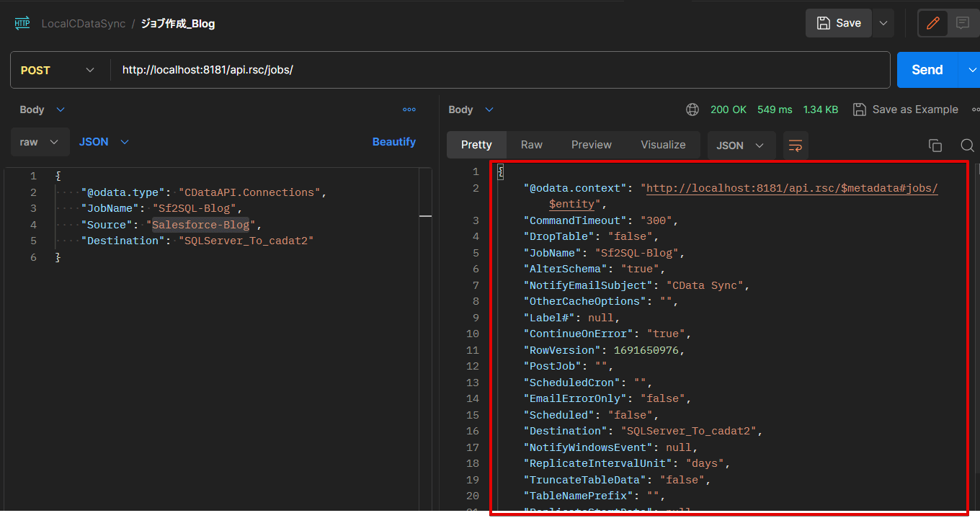Toggle word wrap in response
This screenshot has height=518, width=980.
tap(796, 145)
